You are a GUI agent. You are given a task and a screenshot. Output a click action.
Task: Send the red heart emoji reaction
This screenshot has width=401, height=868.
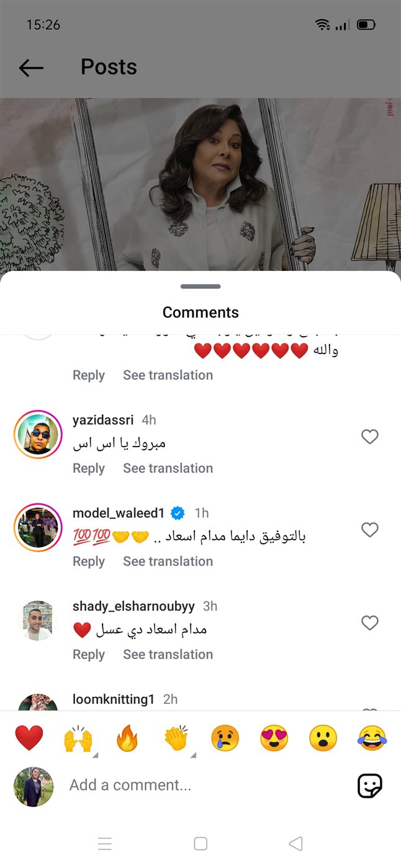click(x=29, y=738)
